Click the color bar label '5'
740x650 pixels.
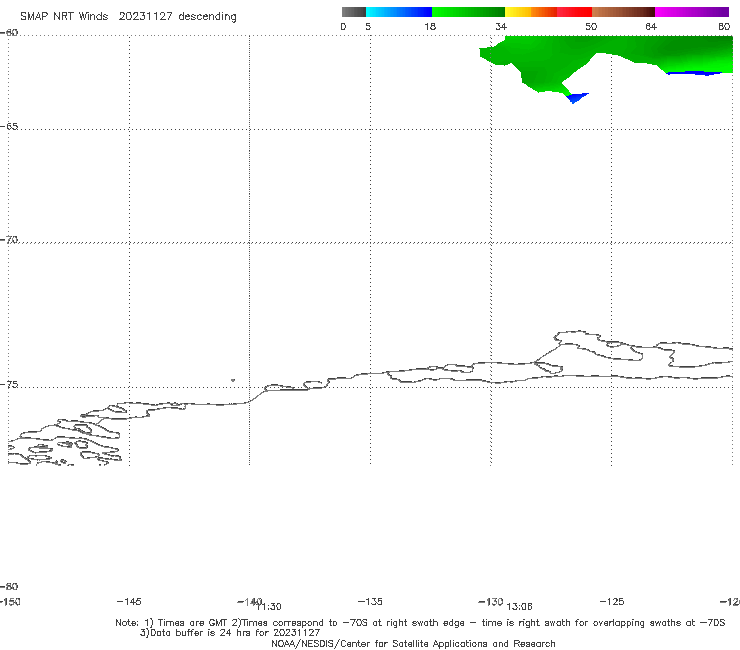(368, 26)
